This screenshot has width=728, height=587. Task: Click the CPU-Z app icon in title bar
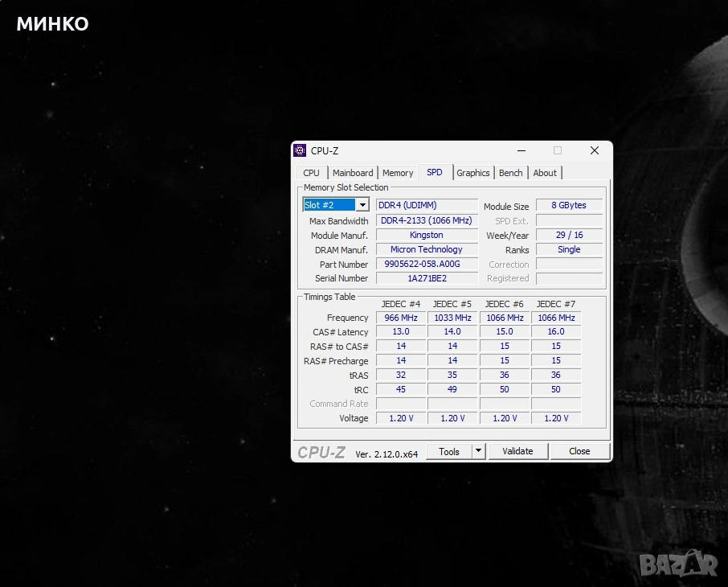pyautogui.click(x=300, y=150)
